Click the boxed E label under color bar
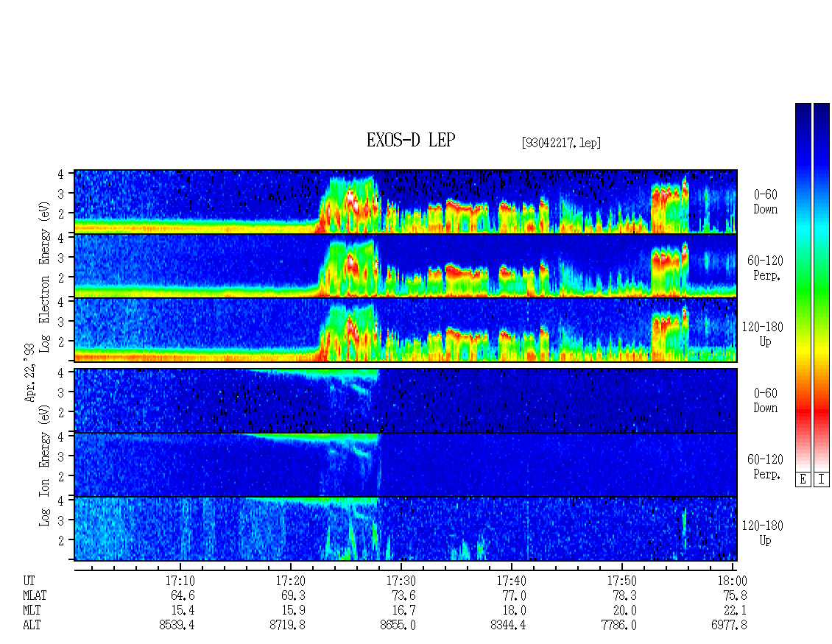Viewport: 832px width, 644px height. pos(803,480)
